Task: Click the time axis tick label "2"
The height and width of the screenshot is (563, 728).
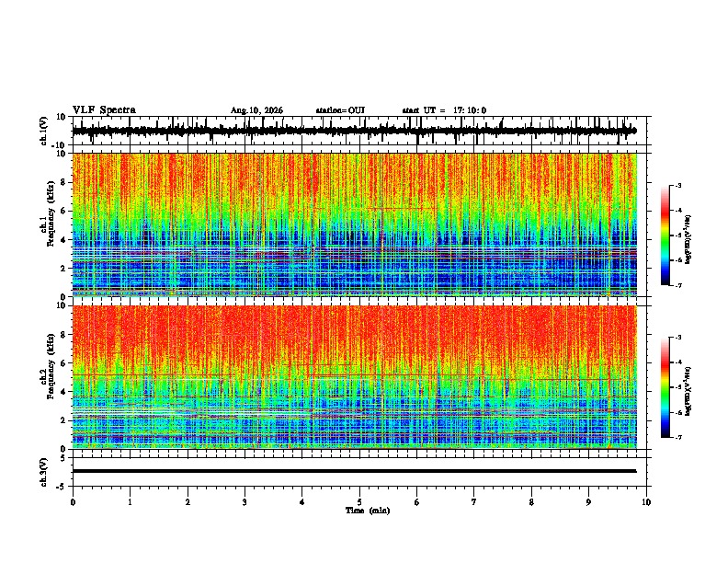Action: point(188,502)
